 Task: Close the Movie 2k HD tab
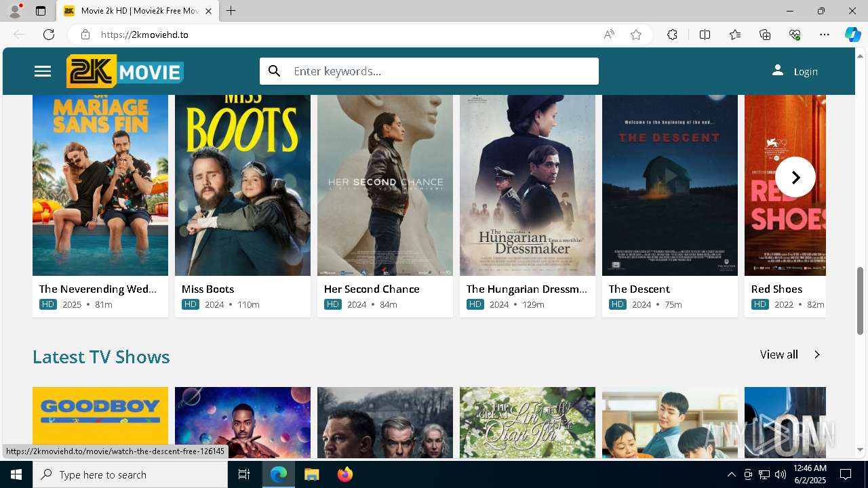(208, 11)
